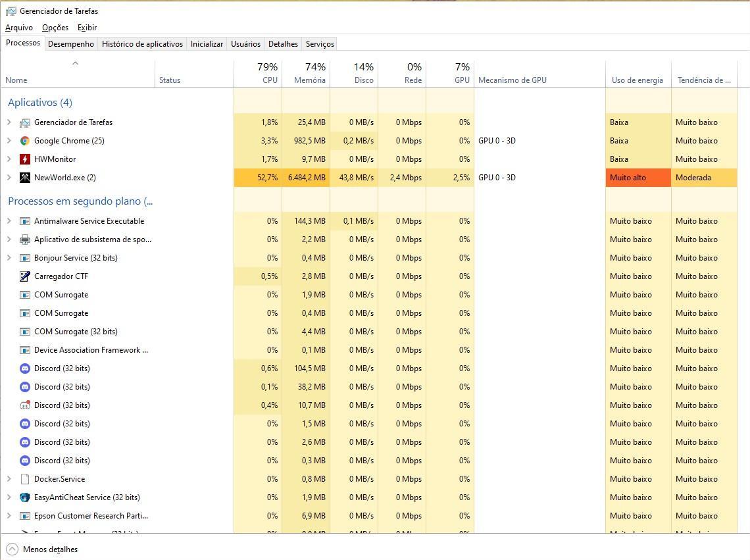Click the 6.484,2 MB memory cell
Screen dimensions: 750x560
(x=306, y=178)
